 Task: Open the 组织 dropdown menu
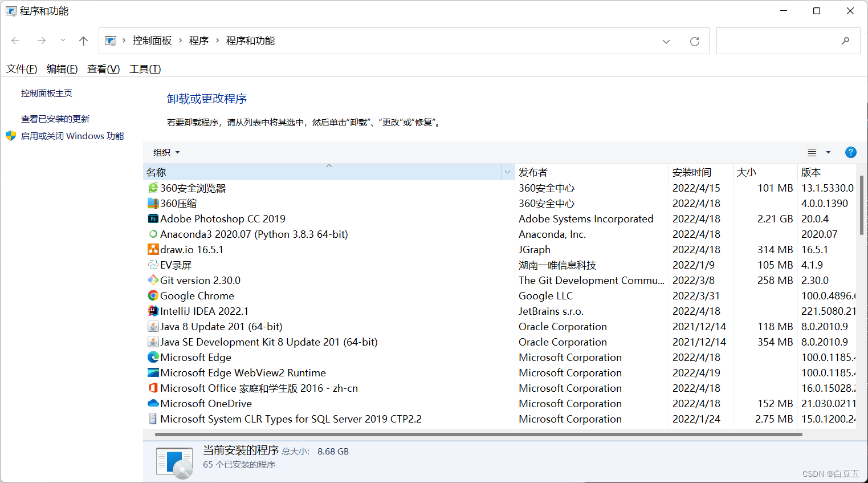coord(166,152)
